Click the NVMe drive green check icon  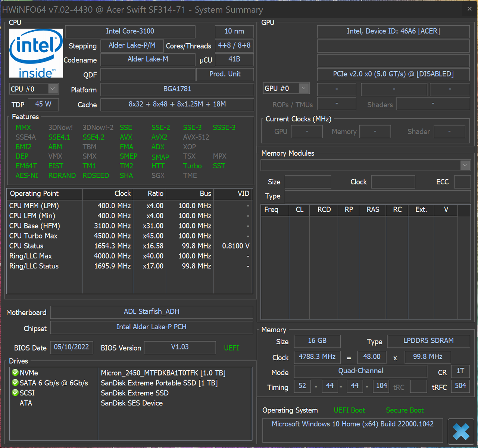click(15, 373)
